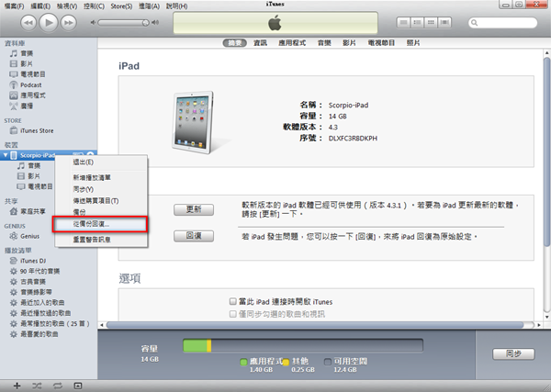The image size is (551, 392).
Task: Click the 更新 update button
Action: 194,209
